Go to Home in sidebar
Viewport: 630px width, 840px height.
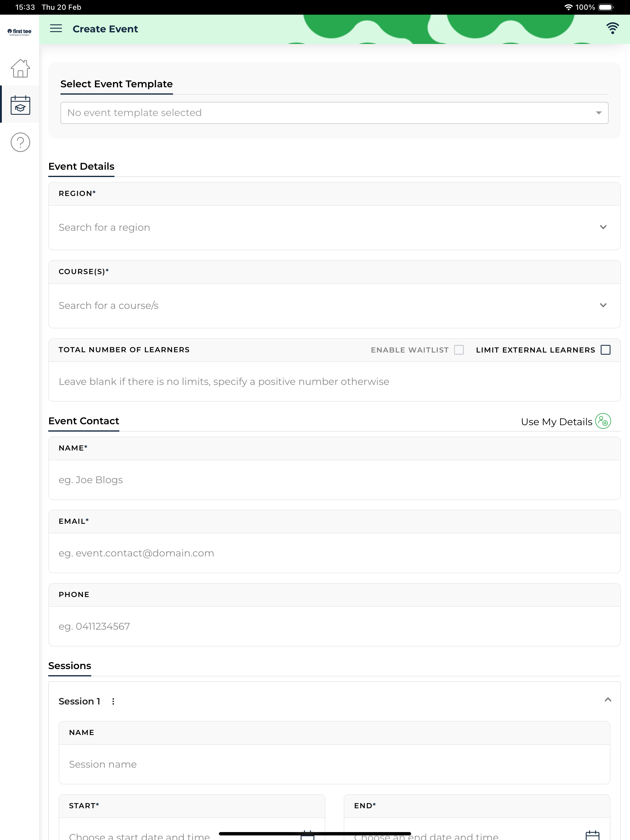(x=20, y=69)
